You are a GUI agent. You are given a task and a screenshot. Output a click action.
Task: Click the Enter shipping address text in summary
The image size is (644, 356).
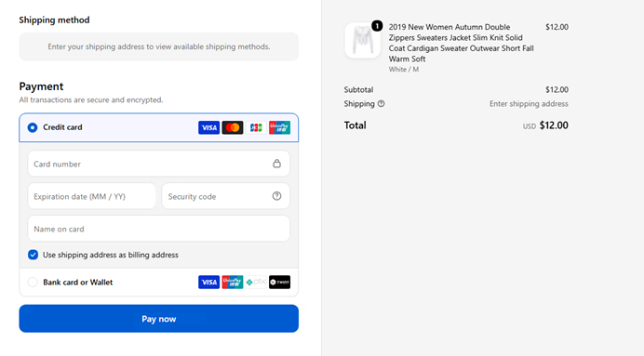pos(529,104)
